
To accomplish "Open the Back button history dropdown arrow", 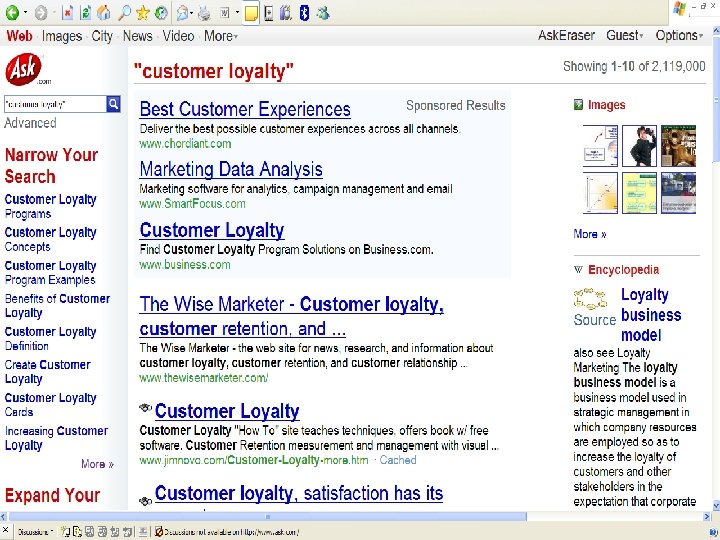I will click(x=25, y=13).
